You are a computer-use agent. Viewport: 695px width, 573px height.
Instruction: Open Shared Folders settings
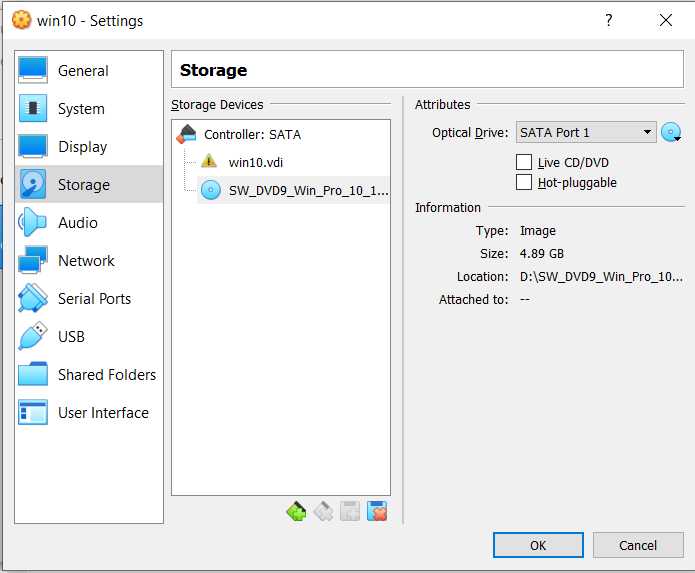(89, 375)
